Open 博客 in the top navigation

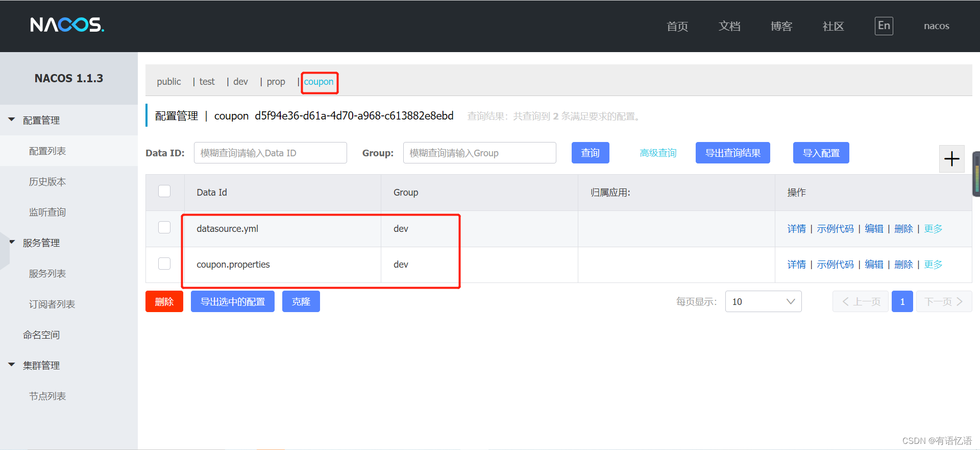point(781,26)
